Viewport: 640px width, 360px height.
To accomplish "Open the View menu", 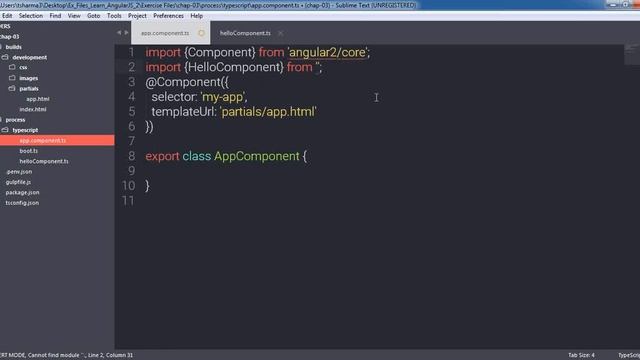I will click(x=74, y=16).
